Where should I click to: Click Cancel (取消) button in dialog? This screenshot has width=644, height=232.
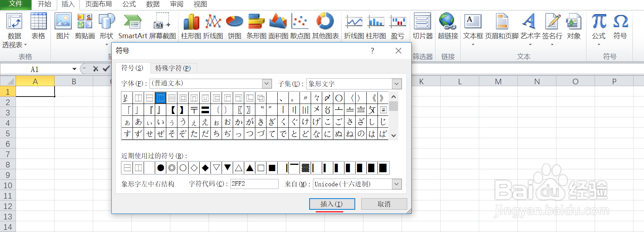[x=384, y=204]
